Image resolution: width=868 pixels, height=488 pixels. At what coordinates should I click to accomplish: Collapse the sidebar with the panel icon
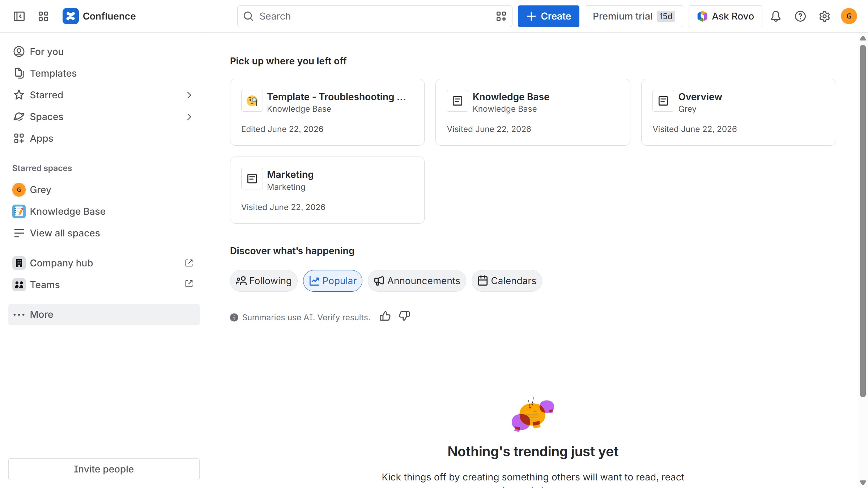[x=19, y=16]
